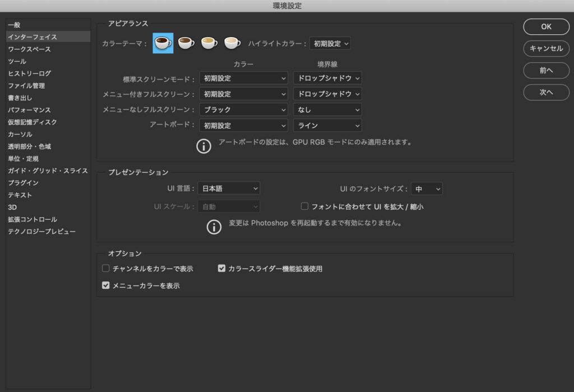
Task: Open the UI 言語 dropdown set to 日本語
Action: point(229,189)
